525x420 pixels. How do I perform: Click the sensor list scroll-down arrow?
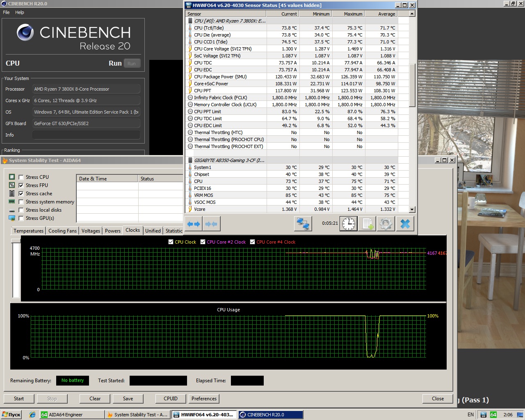(x=412, y=209)
